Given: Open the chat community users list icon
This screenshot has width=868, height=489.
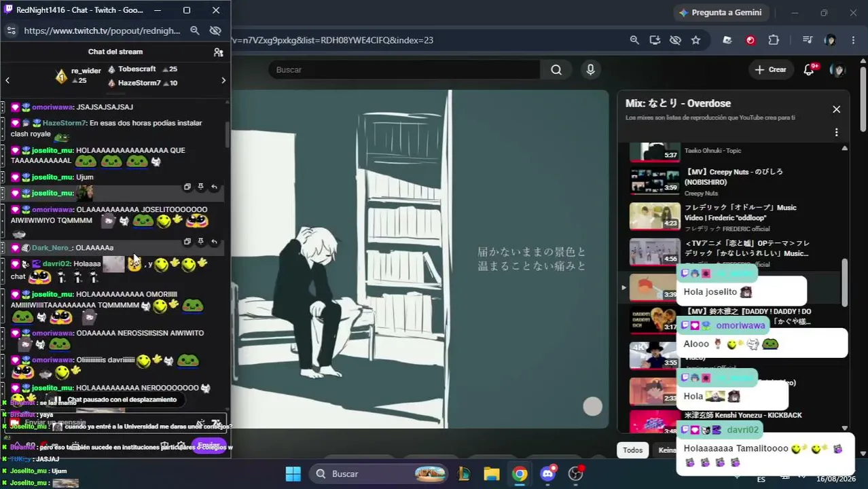Looking at the screenshot, I should [218, 52].
